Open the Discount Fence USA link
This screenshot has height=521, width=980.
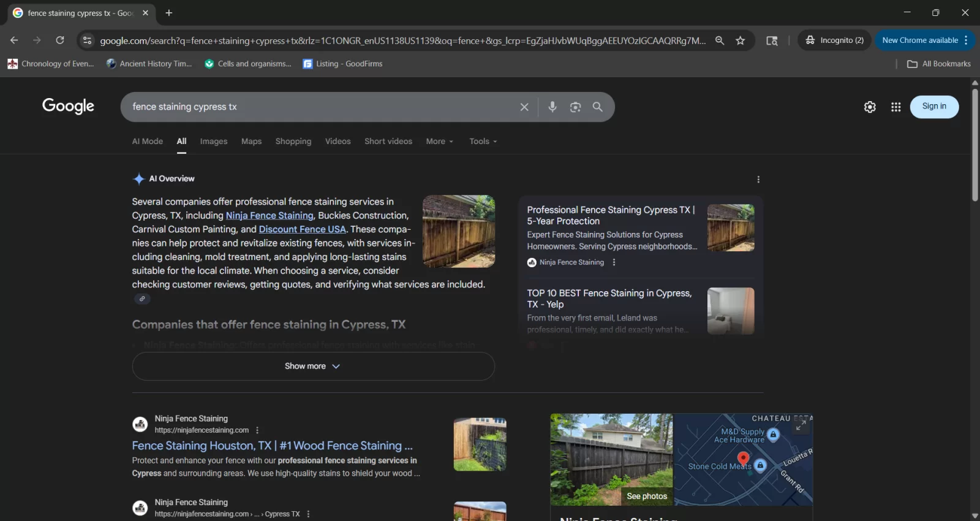click(302, 229)
